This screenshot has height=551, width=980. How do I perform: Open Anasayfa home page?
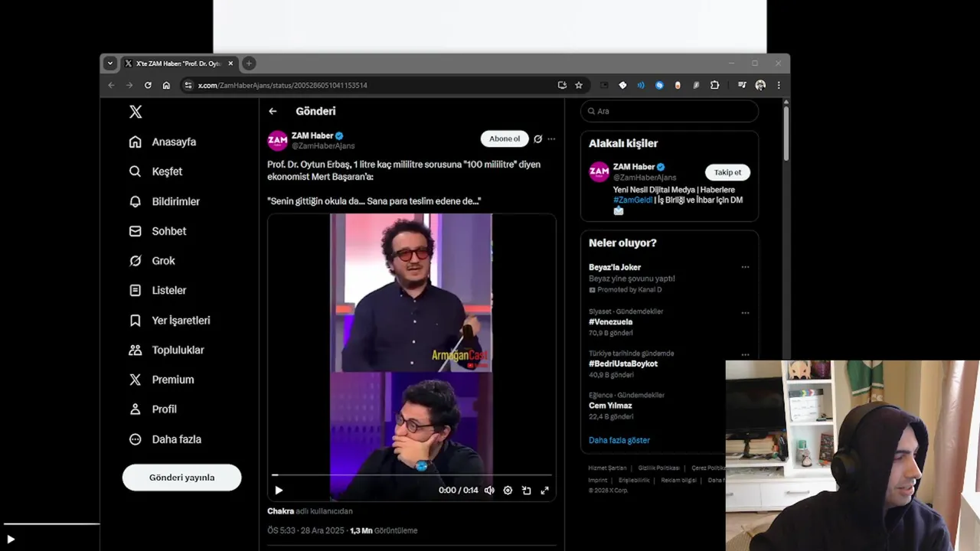tap(162, 142)
